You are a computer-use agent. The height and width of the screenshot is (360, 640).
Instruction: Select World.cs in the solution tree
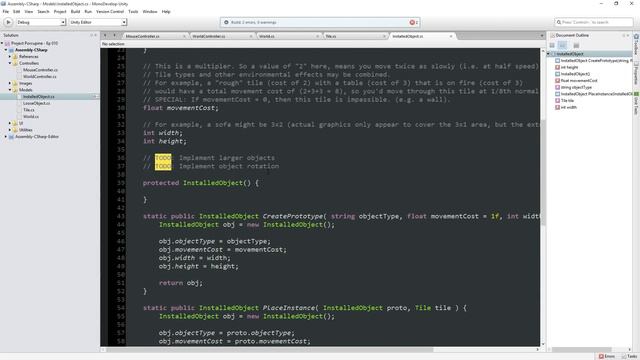[x=31, y=116]
